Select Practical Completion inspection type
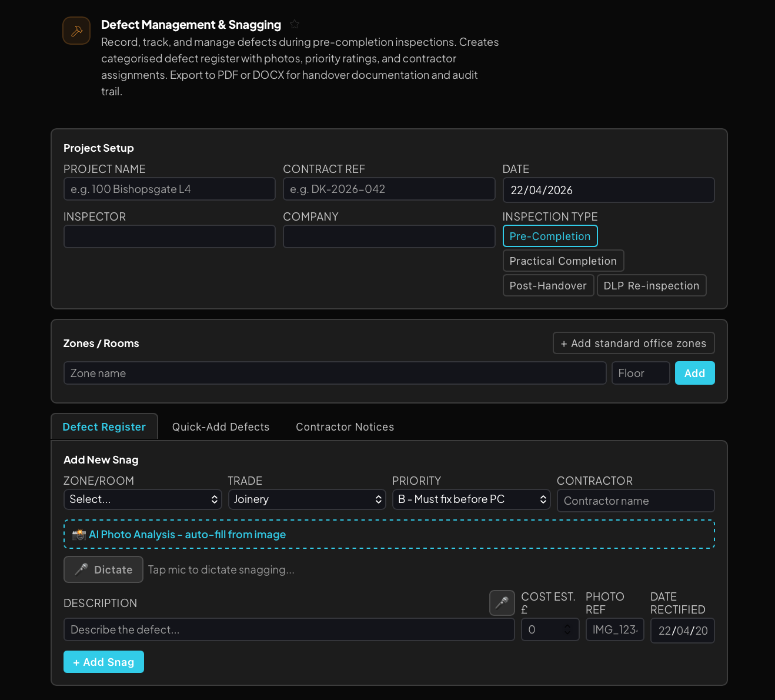775x700 pixels. (563, 261)
